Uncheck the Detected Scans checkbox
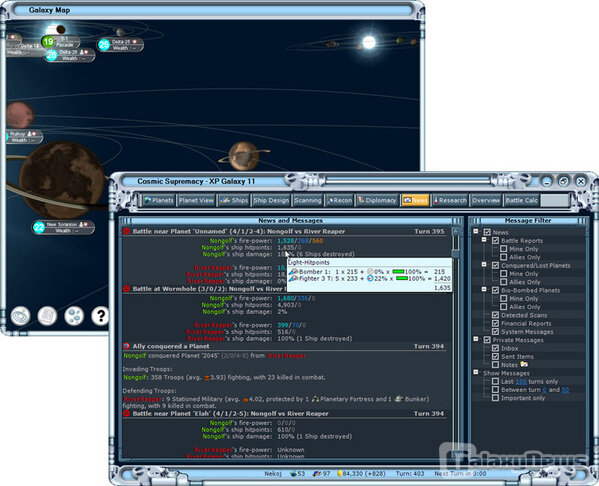This screenshot has width=599, height=486. 495,315
